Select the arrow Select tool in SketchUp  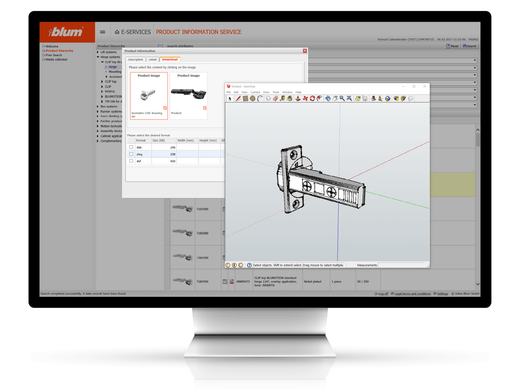[x=230, y=99]
